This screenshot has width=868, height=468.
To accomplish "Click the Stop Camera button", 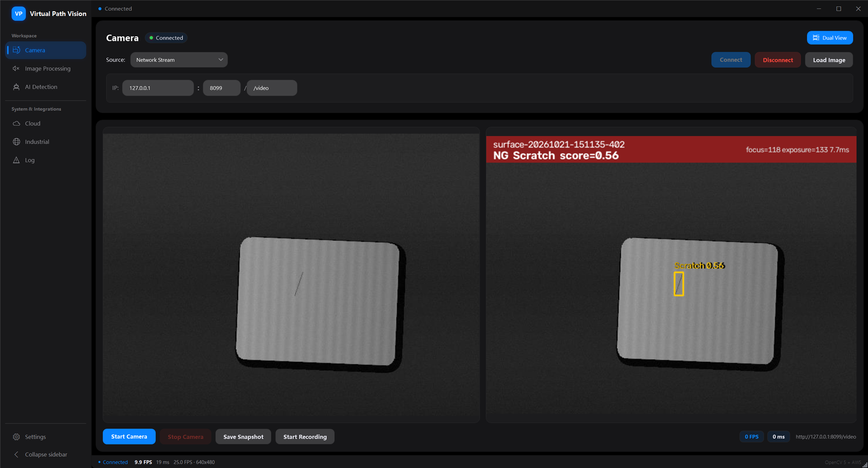I will (185, 436).
